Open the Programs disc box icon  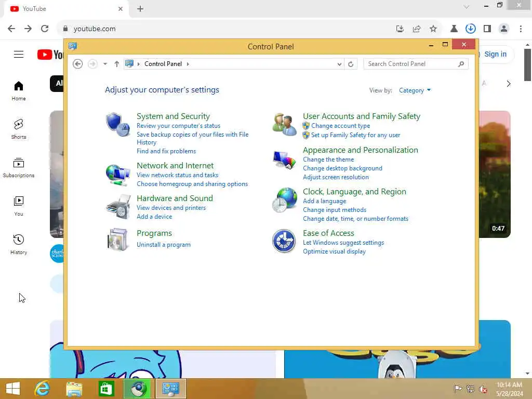117,240
